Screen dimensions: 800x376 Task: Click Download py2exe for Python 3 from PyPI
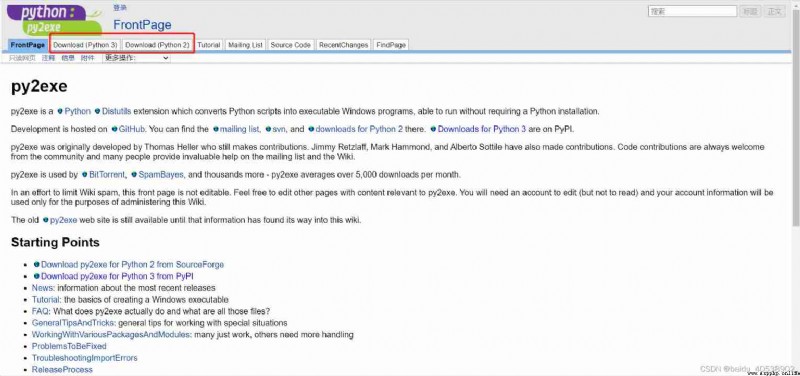[x=117, y=276]
